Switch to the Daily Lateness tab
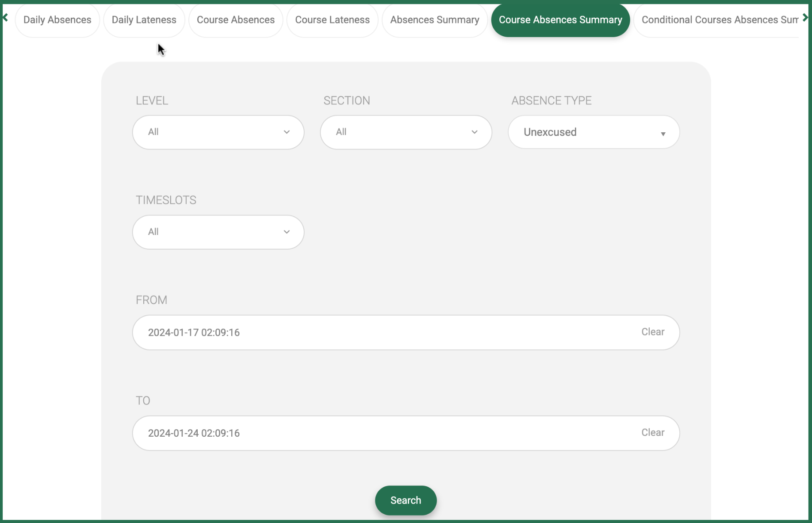 pyautogui.click(x=144, y=20)
